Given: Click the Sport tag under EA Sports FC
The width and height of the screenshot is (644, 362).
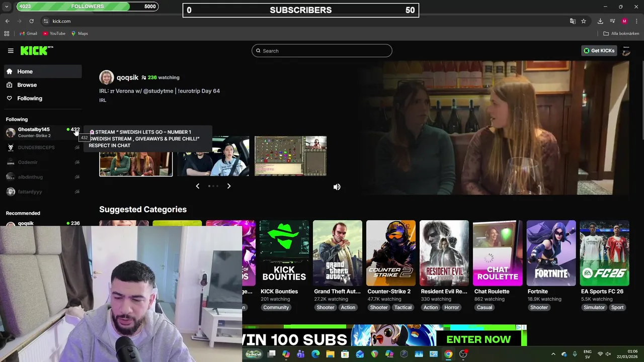Looking at the screenshot, I should coord(617,307).
